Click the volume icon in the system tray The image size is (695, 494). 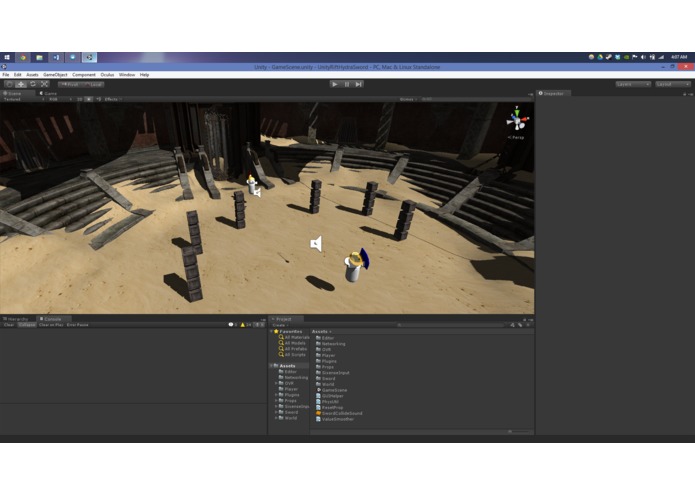[644, 57]
